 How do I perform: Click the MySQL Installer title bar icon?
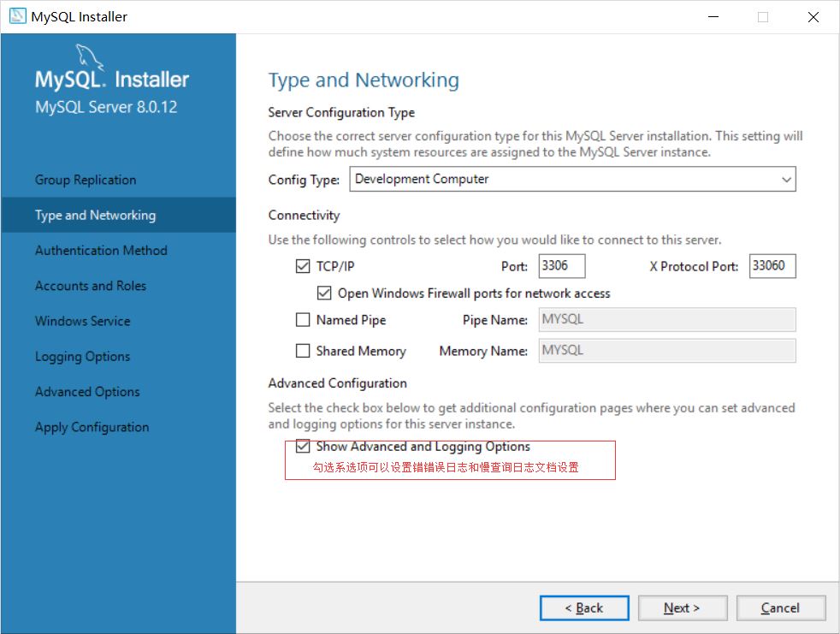tap(17, 17)
